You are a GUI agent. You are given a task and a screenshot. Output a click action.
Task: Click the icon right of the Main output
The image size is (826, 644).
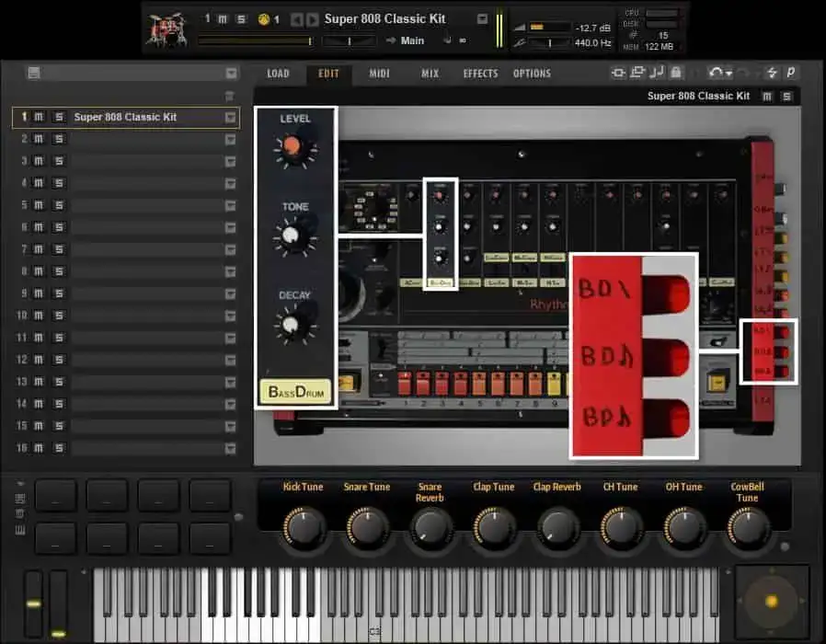click(447, 40)
